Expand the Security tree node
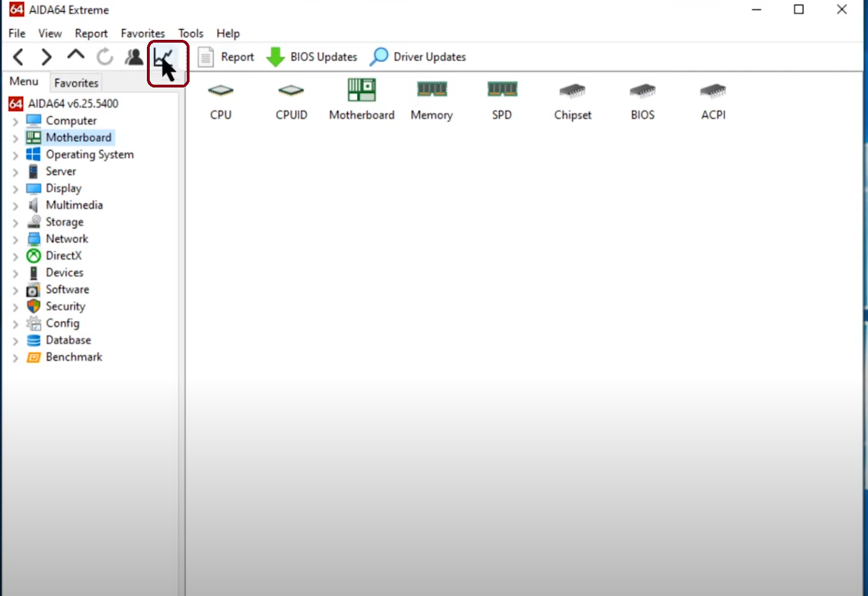The image size is (868, 596). (x=15, y=307)
